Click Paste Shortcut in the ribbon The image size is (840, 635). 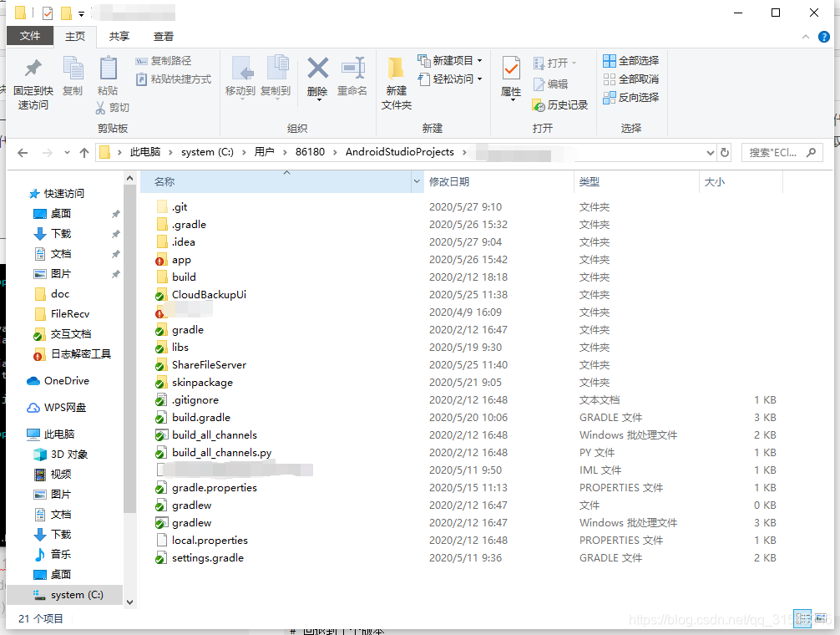[x=174, y=79]
